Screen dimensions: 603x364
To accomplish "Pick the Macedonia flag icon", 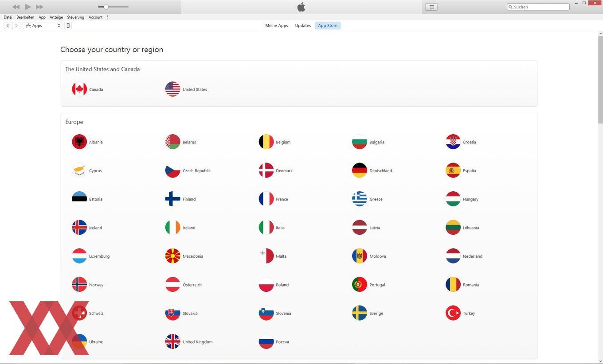I will click(x=173, y=256).
